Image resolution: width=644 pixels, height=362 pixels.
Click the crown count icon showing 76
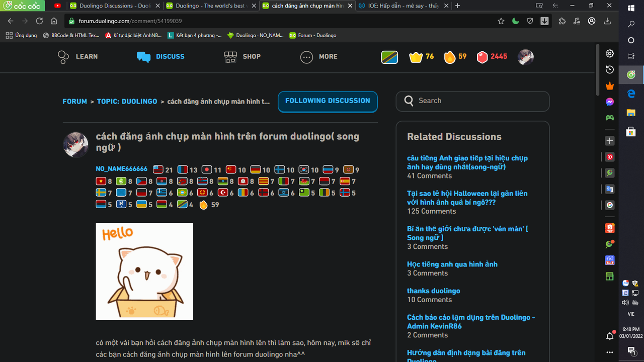click(x=416, y=57)
